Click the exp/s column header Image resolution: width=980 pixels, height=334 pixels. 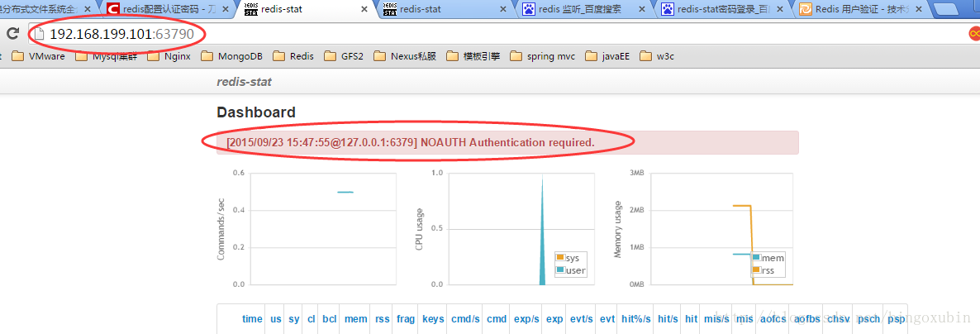click(x=526, y=319)
